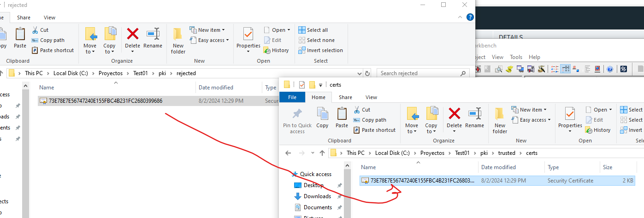Click Copy path in the certs window
Viewport: 644px width, 218px height.
click(370, 120)
